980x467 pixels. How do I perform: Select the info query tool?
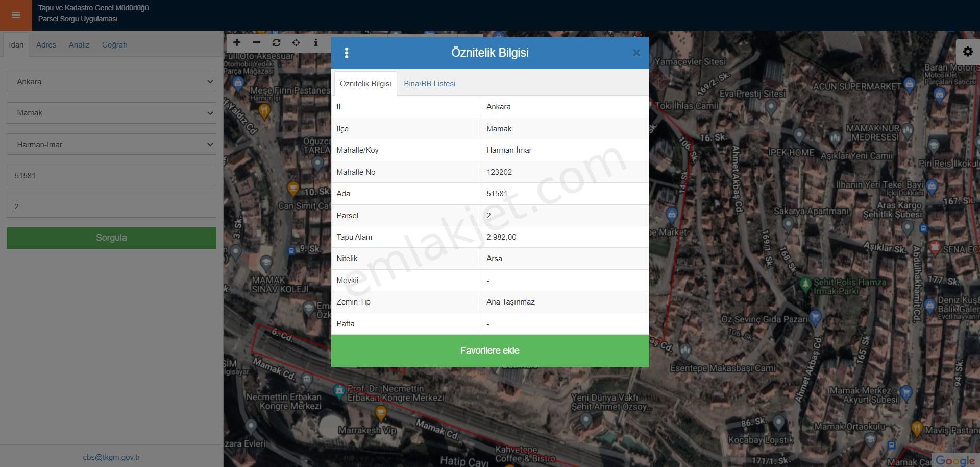[x=316, y=43]
